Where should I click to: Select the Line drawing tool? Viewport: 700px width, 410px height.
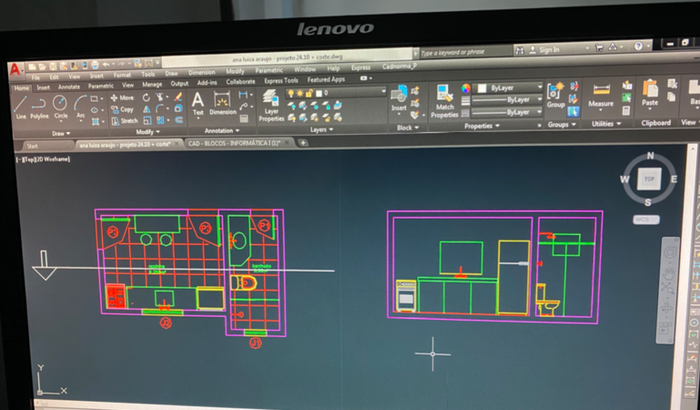[x=20, y=108]
